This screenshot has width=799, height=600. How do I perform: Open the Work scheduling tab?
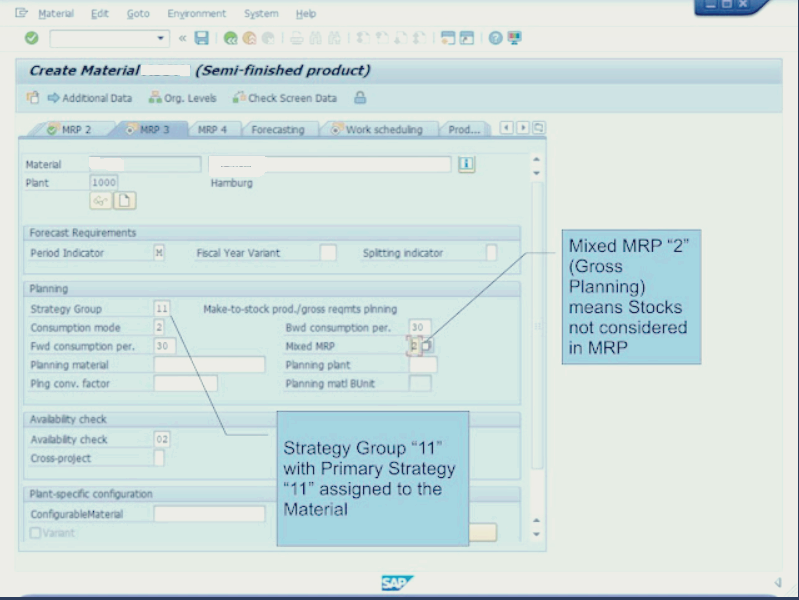click(378, 129)
